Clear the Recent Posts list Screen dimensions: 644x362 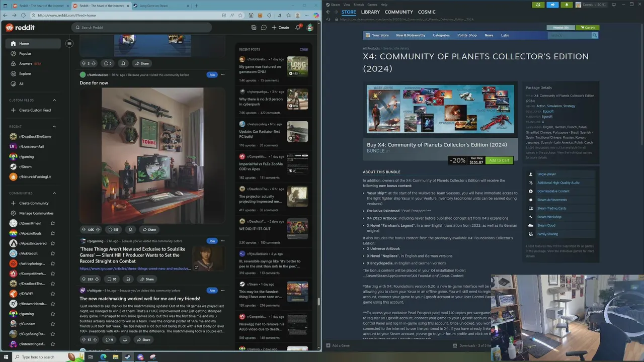tap(304, 49)
